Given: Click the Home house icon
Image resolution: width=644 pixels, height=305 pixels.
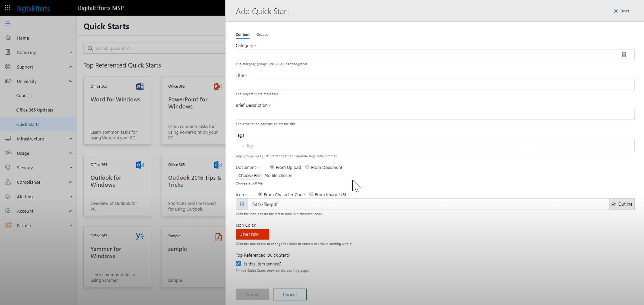Looking at the screenshot, I should [x=8, y=38].
